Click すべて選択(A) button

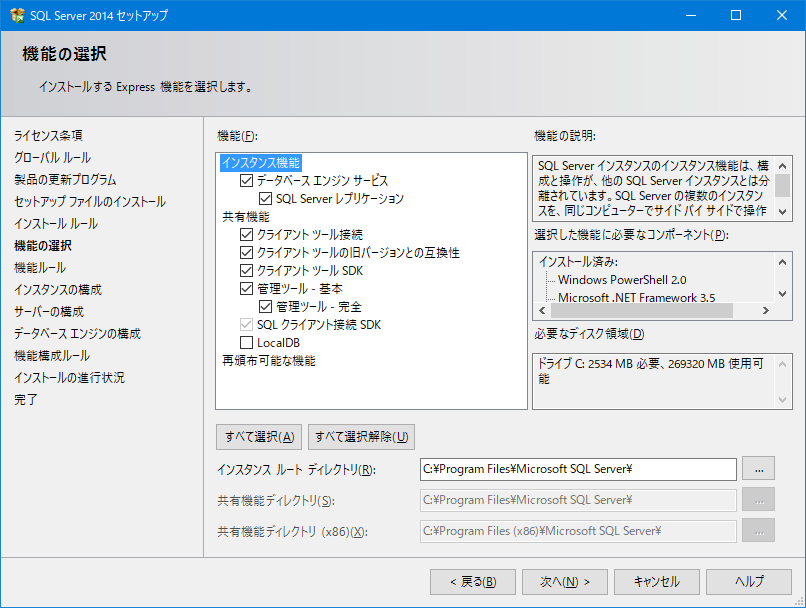point(259,437)
